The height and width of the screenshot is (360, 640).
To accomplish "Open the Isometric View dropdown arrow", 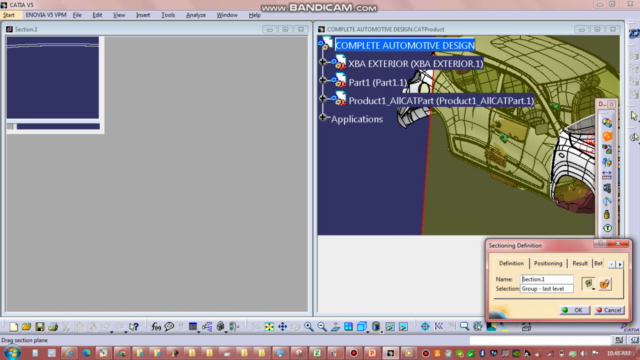I will [367, 332].
